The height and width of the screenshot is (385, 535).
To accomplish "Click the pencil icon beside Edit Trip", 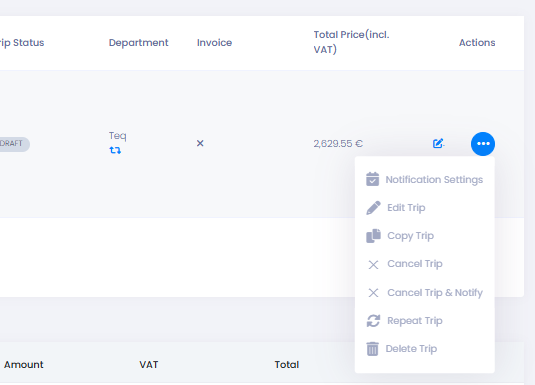I will tap(373, 208).
